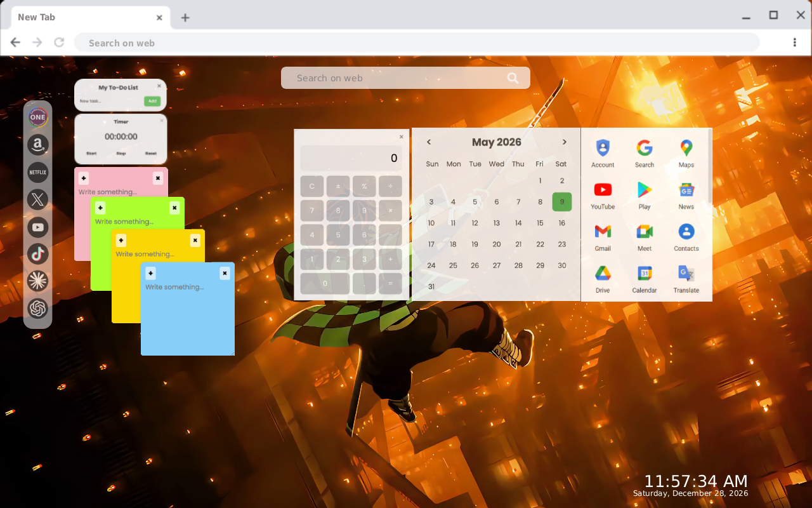This screenshot has width=812, height=508.
Task: Open Google Maps from the apps panel
Action: pyautogui.click(x=686, y=153)
